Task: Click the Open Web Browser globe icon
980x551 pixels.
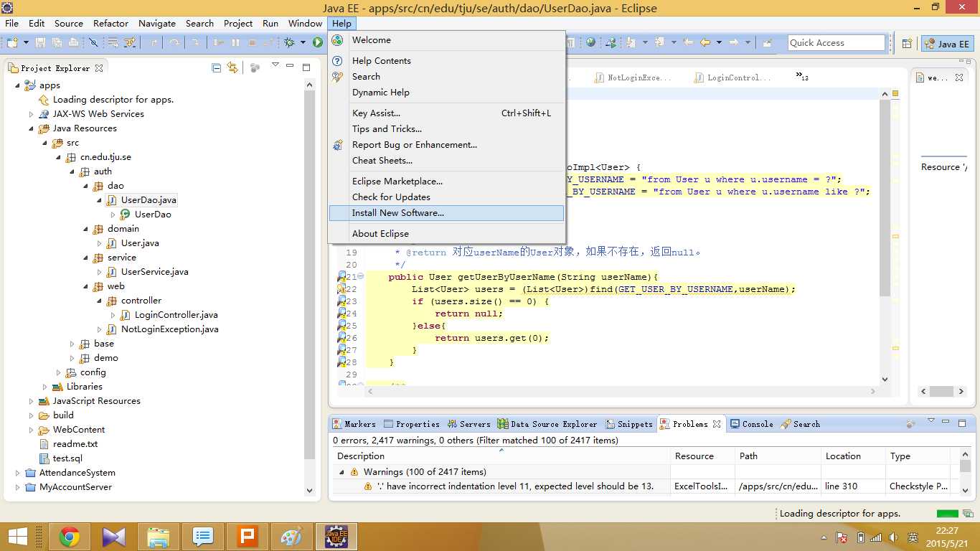Action: click(590, 43)
